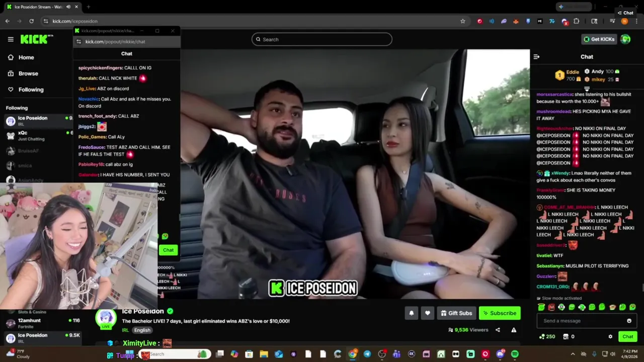Image resolution: width=644 pixels, height=362 pixels.
Task: Select xQc channel in Following list
Action: click(38, 136)
